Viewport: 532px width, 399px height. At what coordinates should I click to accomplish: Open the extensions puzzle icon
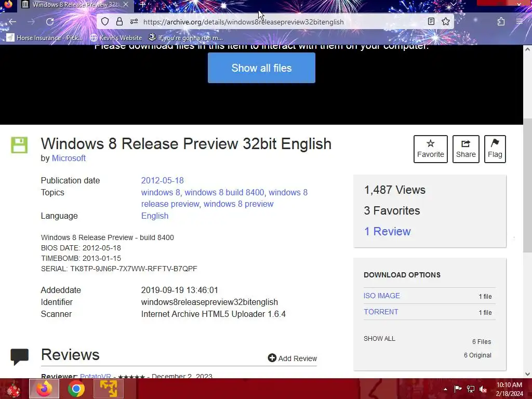(x=501, y=22)
